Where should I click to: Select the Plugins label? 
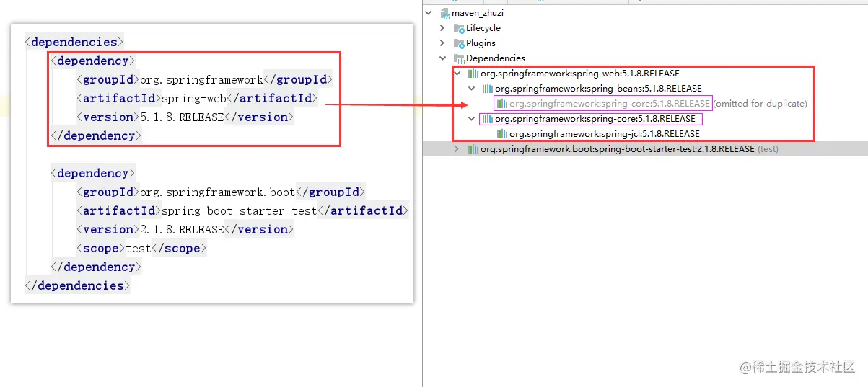(481, 43)
